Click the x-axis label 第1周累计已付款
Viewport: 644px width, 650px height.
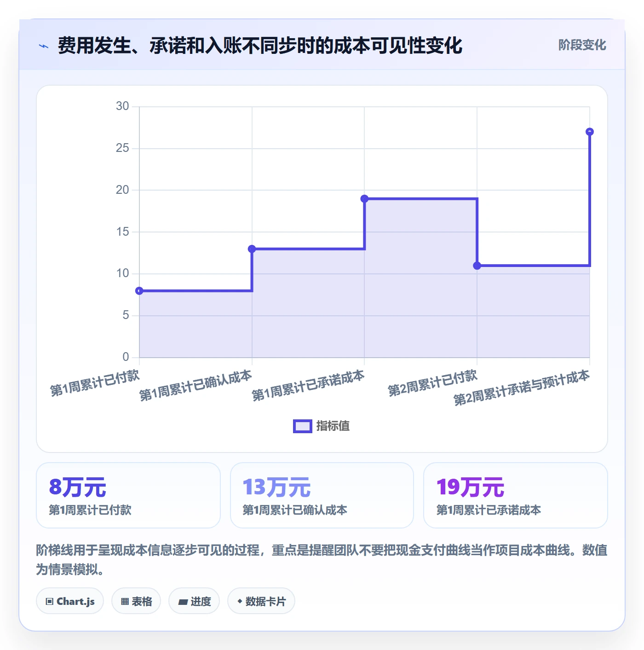(95, 383)
